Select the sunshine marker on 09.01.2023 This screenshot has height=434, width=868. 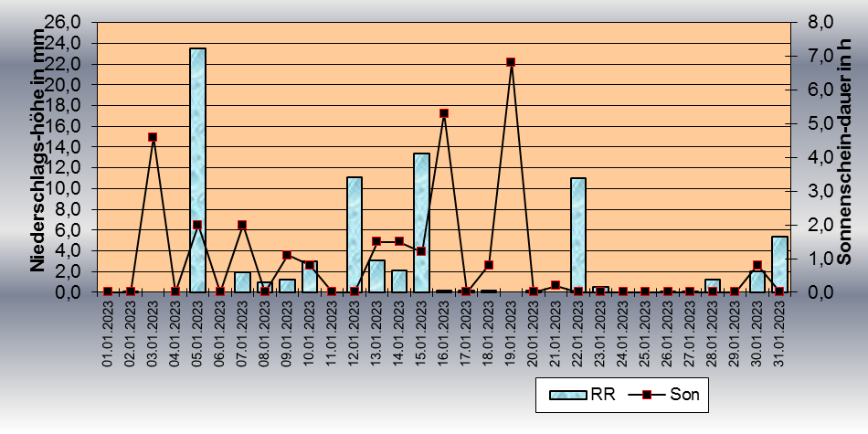tap(287, 256)
